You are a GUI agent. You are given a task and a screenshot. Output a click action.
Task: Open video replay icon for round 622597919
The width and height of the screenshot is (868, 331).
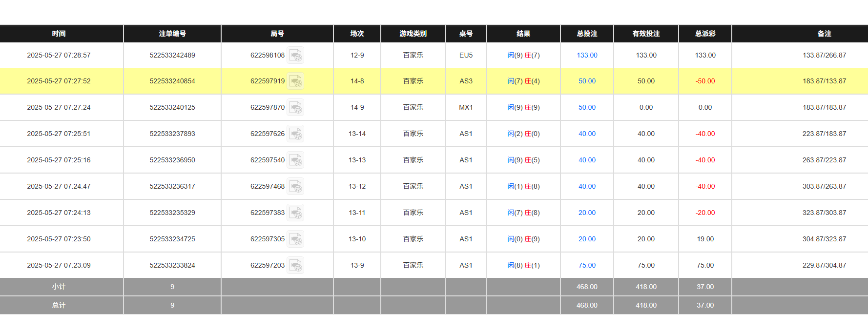point(295,81)
